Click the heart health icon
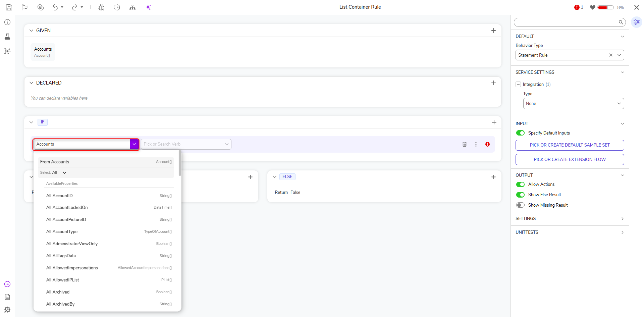This screenshot has height=317, width=644. (593, 7)
